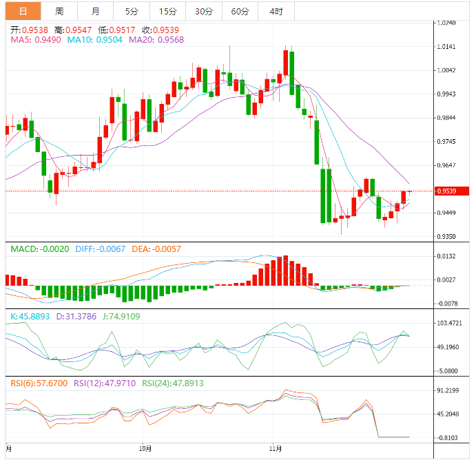The image size is (476, 464).
Task: Click the 0.9943 price axis label
Action: click(446, 94)
